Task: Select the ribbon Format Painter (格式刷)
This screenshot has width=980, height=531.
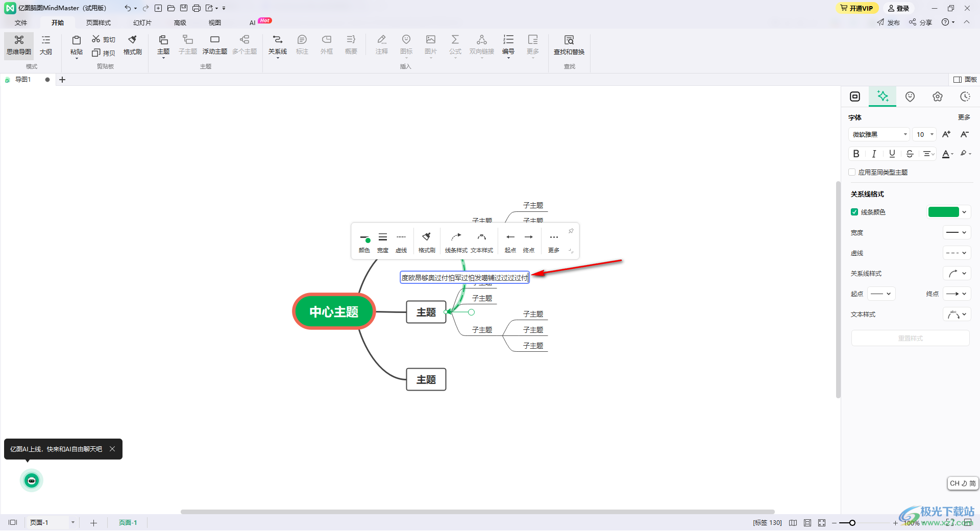Action: 133,45
